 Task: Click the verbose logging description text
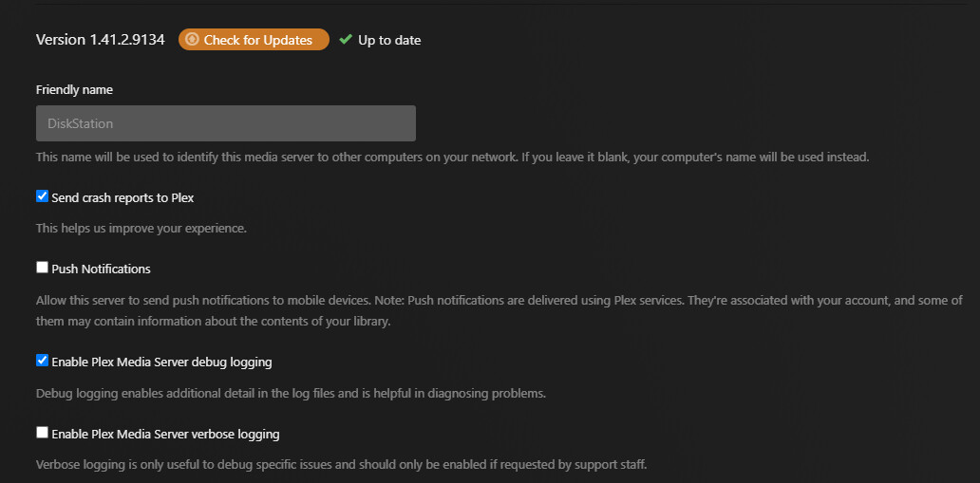tap(341, 465)
